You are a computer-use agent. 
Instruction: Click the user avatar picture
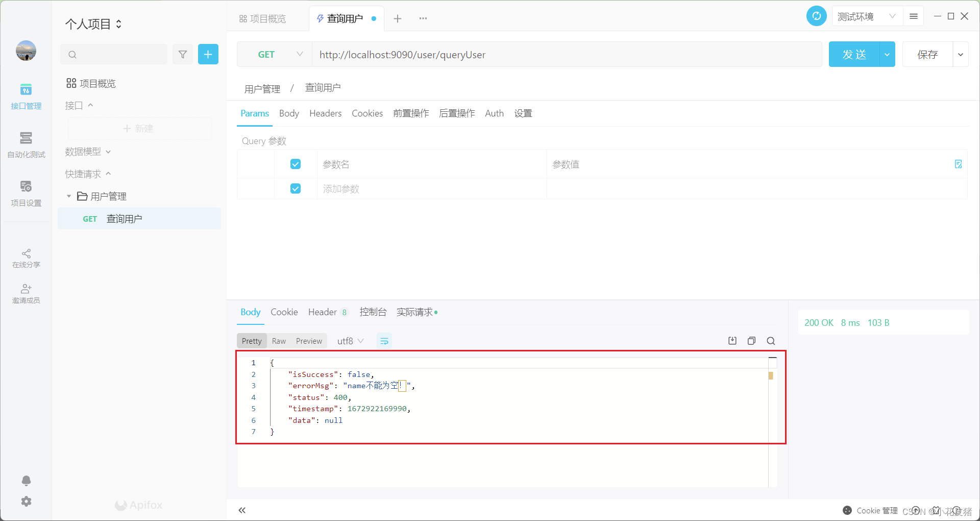[26, 51]
